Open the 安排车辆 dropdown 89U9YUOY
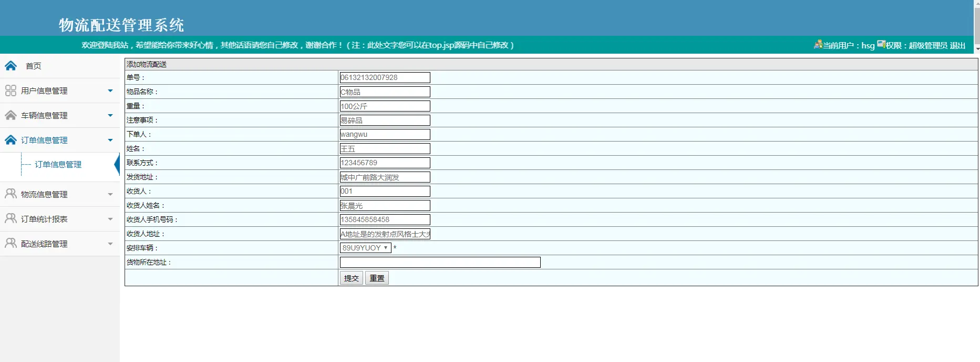This screenshot has height=362, width=980. pyautogui.click(x=366, y=248)
